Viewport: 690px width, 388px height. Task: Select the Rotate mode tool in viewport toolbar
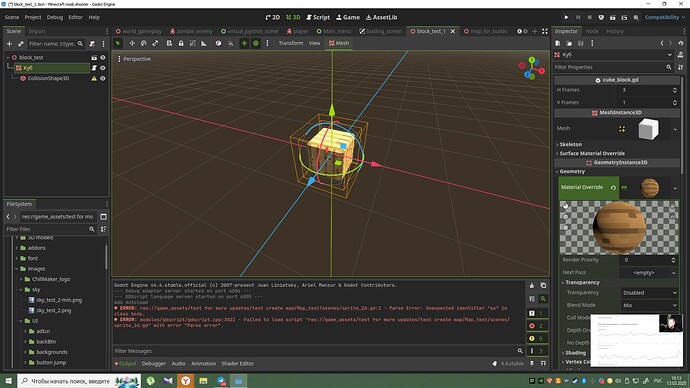click(x=143, y=43)
